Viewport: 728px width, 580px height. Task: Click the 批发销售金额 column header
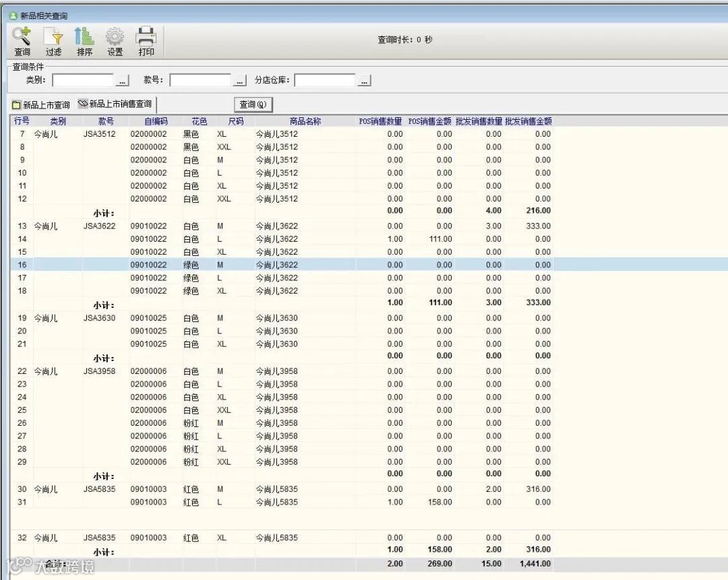click(528, 122)
